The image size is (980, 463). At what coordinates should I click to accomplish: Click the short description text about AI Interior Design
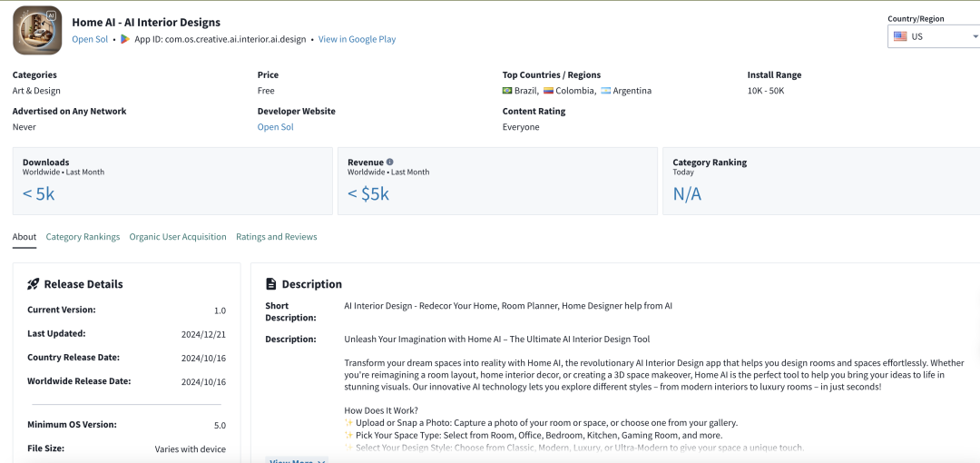click(x=508, y=306)
